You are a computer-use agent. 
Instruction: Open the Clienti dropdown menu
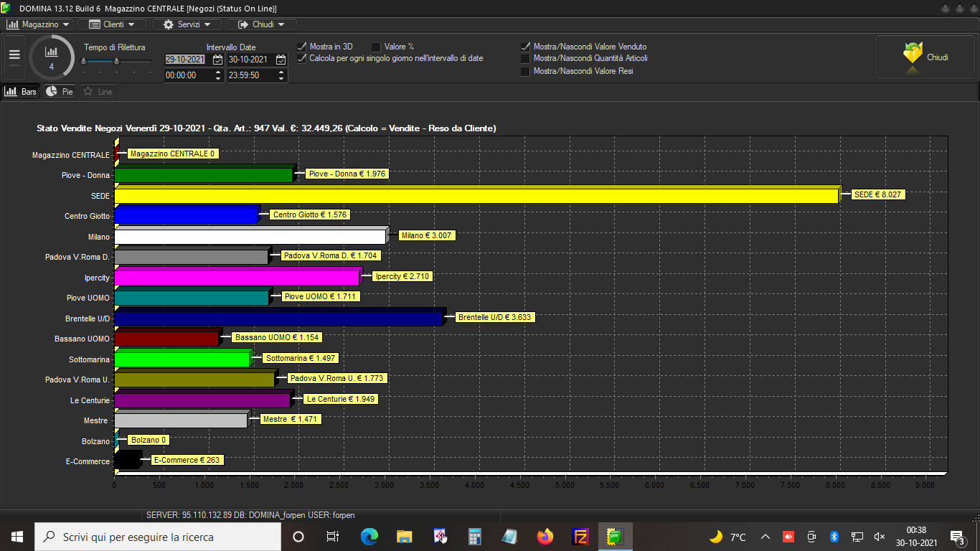112,24
